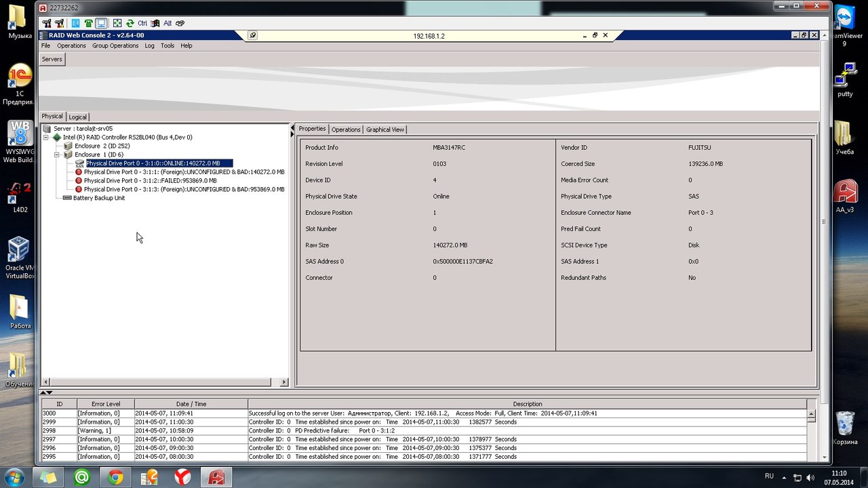Screen dimensions: 868x488
Task: Open the Operations menu
Action: [x=71, y=45]
